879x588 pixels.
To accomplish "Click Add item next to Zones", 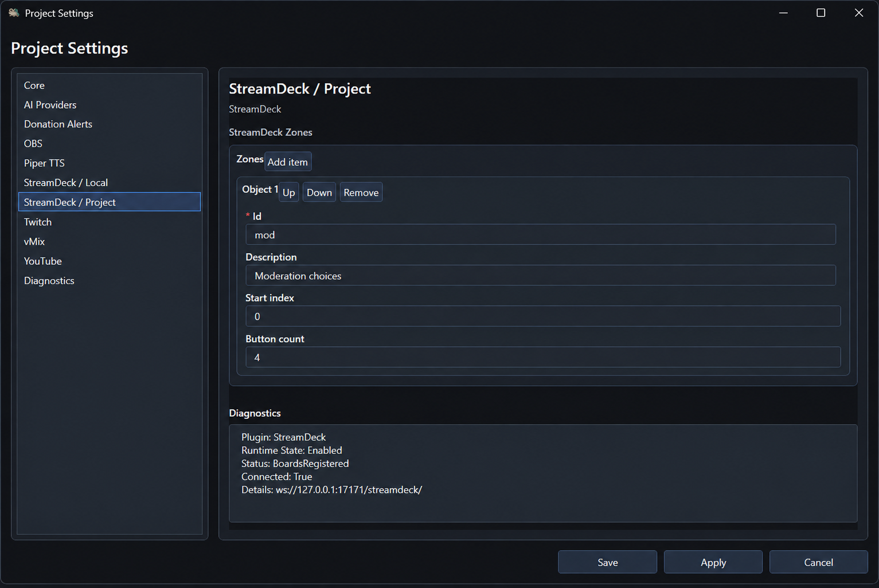I will (288, 162).
